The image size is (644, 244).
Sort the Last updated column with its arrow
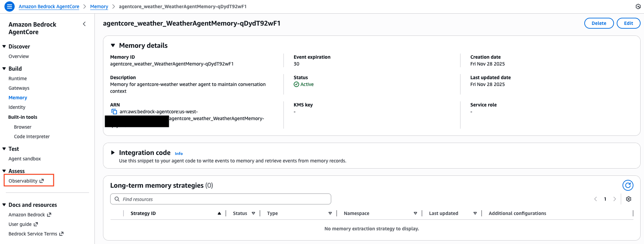click(x=475, y=213)
